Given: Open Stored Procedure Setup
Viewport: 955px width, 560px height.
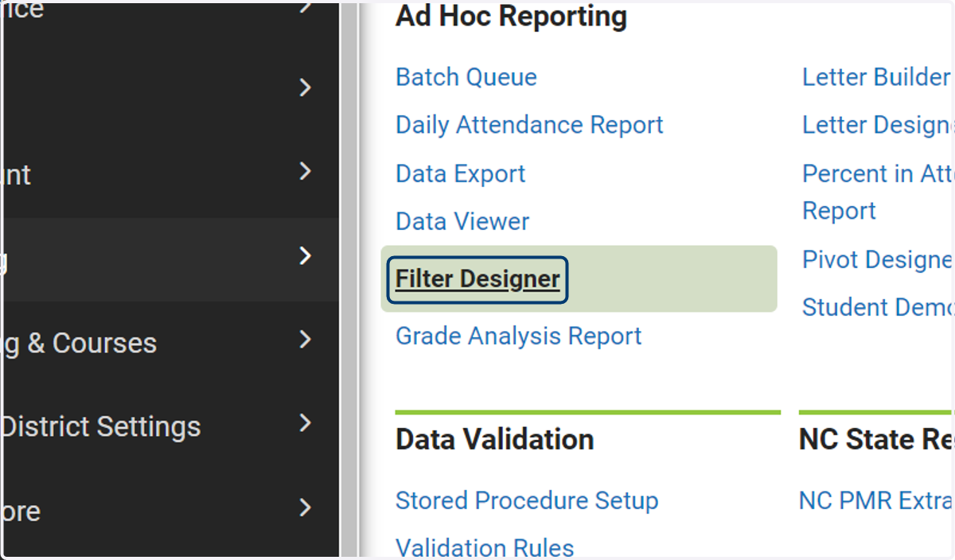Looking at the screenshot, I should point(527,500).
